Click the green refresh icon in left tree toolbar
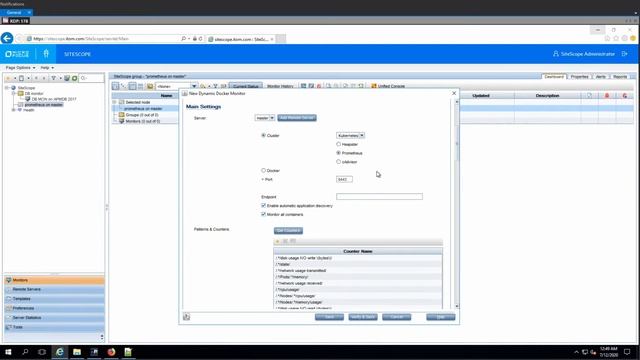The image size is (640, 360). tap(75, 78)
